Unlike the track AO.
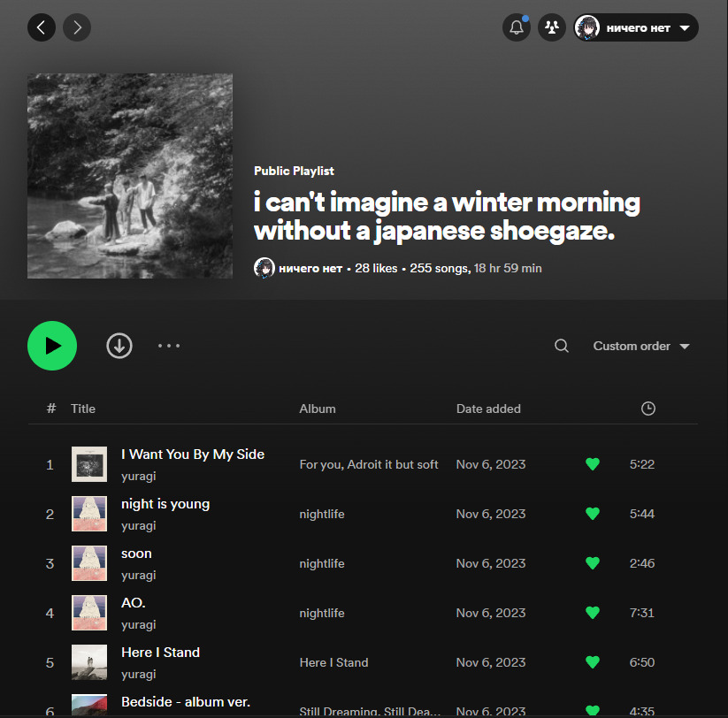This screenshot has height=718, width=728. pos(593,613)
